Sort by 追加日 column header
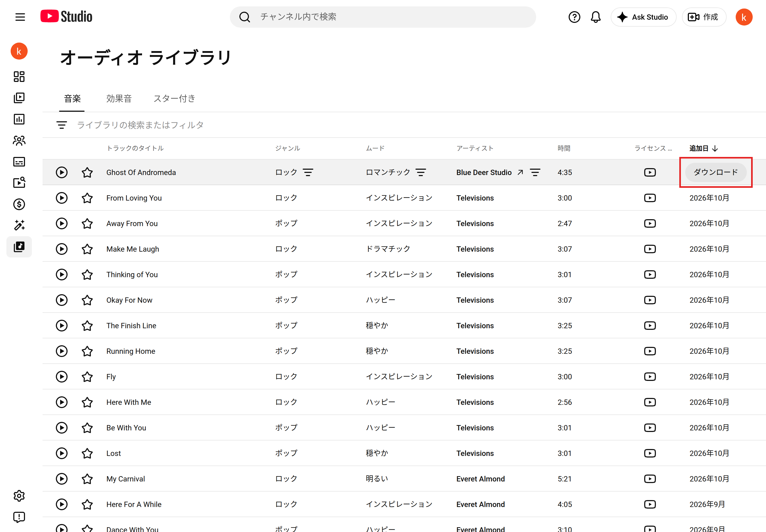The width and height of the screenshot is (766, 532). tap(703, 148)
